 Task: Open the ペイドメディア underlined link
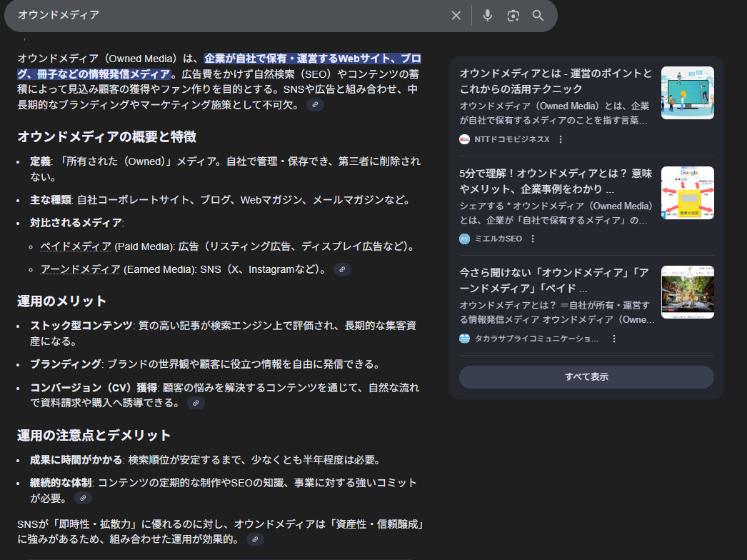point(75,246)
